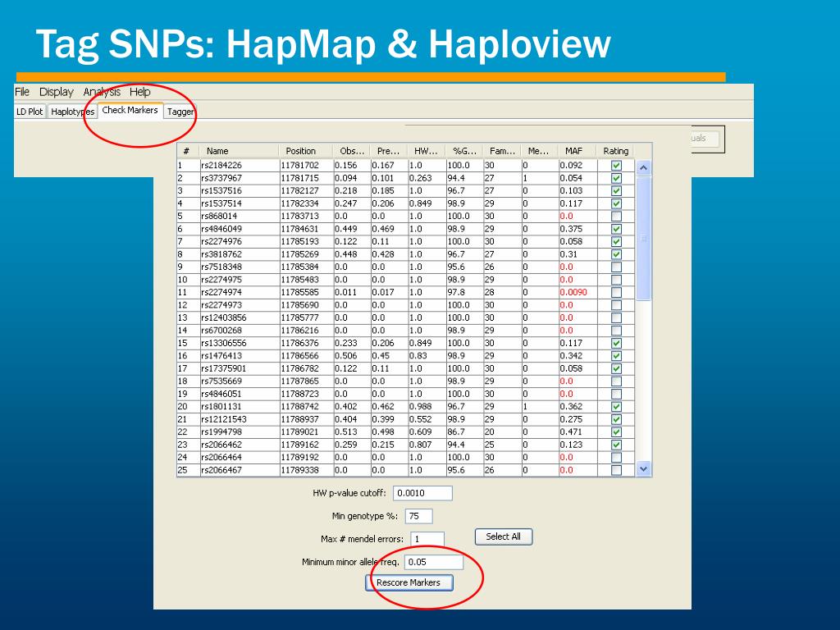Screen dimensions: 840x630
Task: Open the Analysis menu
Action: click(102, 92)
